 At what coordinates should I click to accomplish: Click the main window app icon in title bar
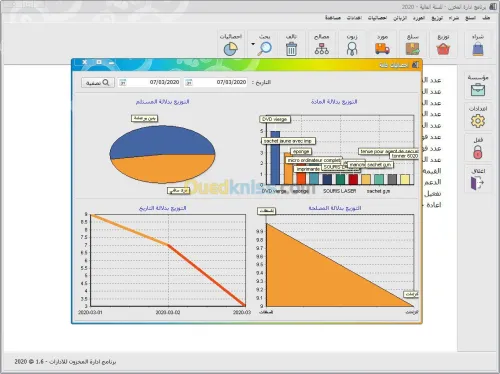pos(493,6)
